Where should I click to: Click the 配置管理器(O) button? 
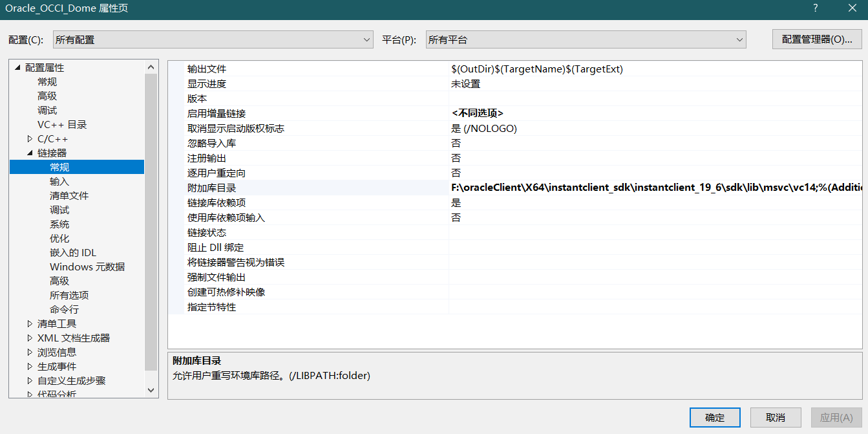[x=817, y=39]
